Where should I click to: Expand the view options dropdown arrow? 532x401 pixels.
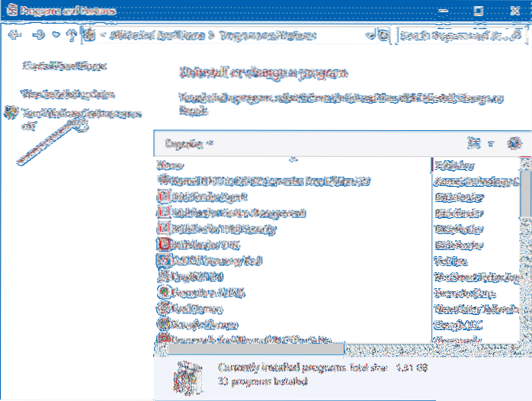491,143
